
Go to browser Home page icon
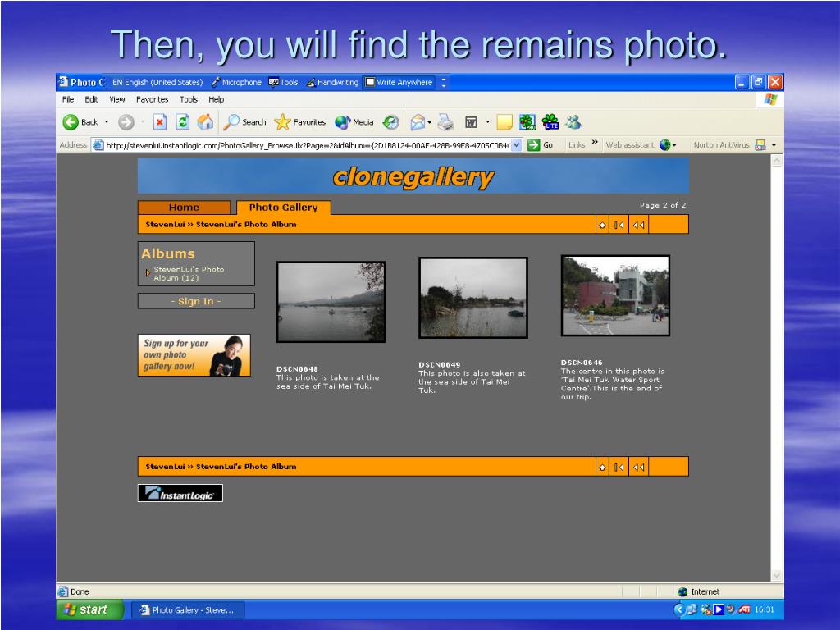(205, 122)
